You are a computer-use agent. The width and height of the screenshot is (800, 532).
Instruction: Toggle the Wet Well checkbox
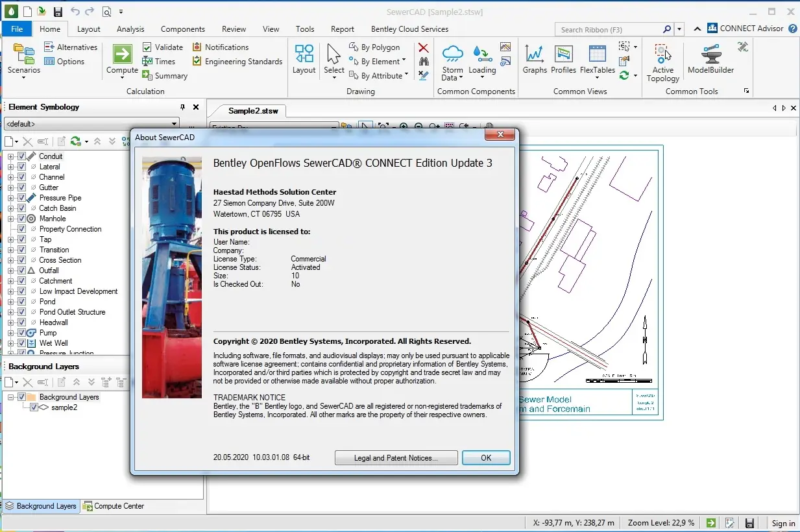pyautogui.click(x=21, y=343)
